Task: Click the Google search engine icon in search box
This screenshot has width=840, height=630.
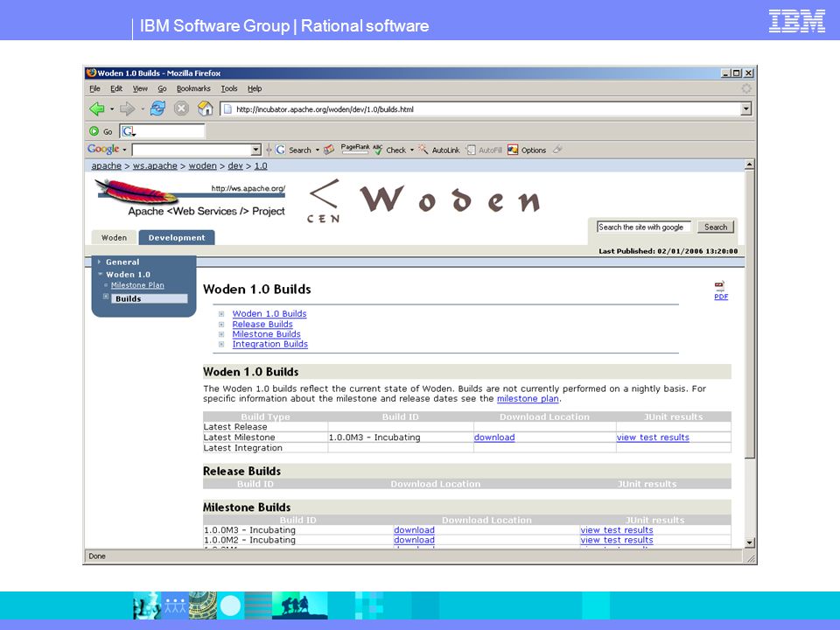Action: click(129, 131)
